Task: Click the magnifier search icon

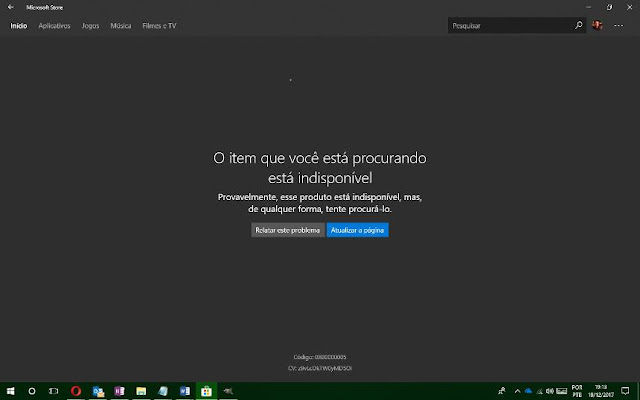Action: [x=579, y=25]
